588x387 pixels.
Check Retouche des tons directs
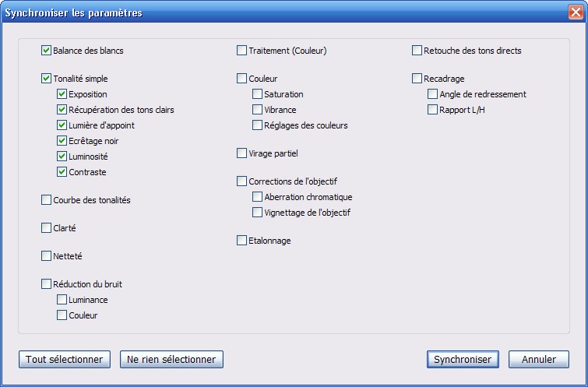(x=417, y=51)
